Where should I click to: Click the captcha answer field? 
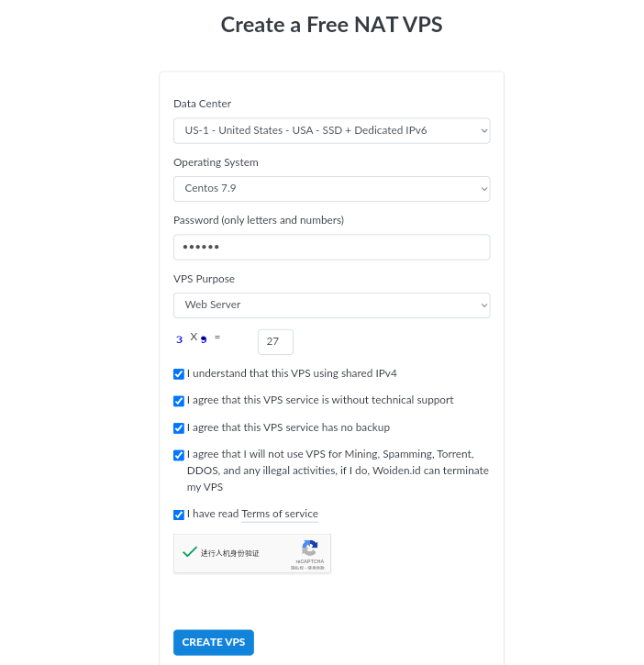pos(275,342)
